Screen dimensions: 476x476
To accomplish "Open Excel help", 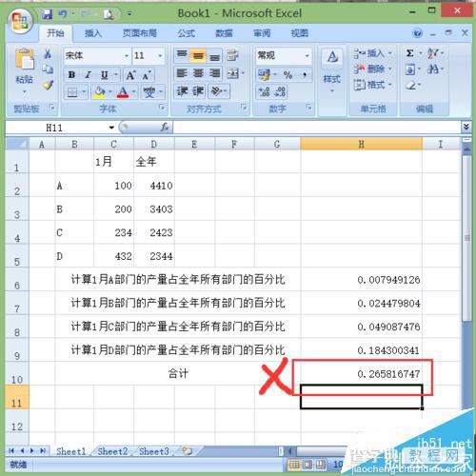I will click(x=417, y=33).
